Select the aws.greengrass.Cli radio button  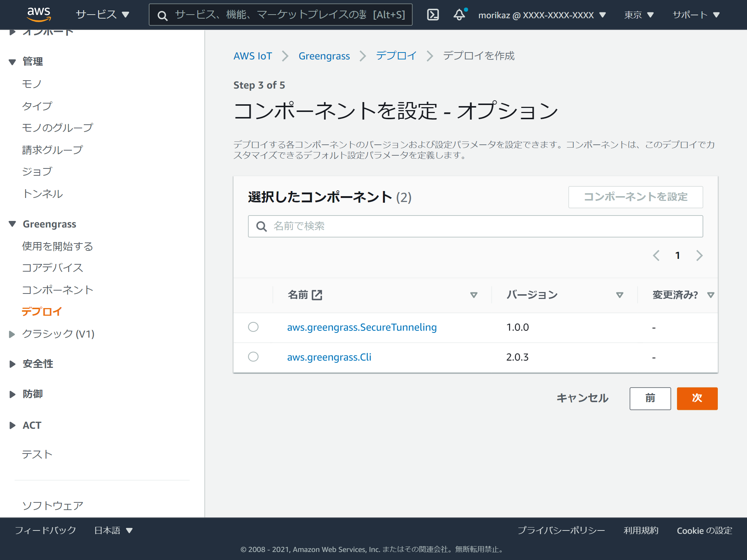(253, 357)
